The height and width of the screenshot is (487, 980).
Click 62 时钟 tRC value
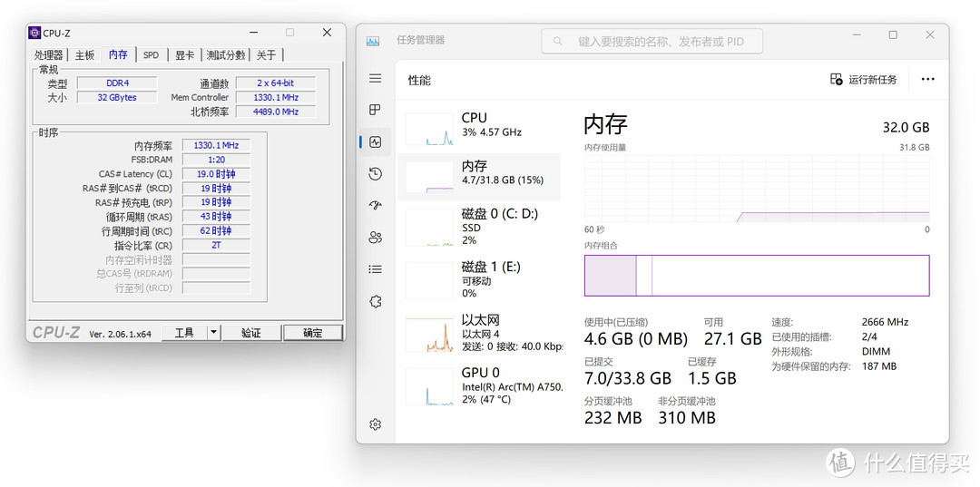[216, 231]
